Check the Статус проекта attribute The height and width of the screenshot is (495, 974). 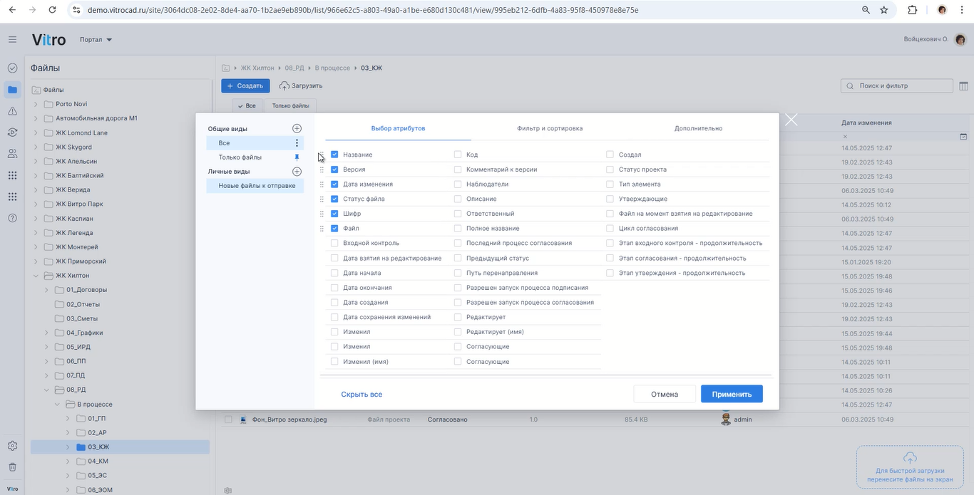tap(610, 170)
